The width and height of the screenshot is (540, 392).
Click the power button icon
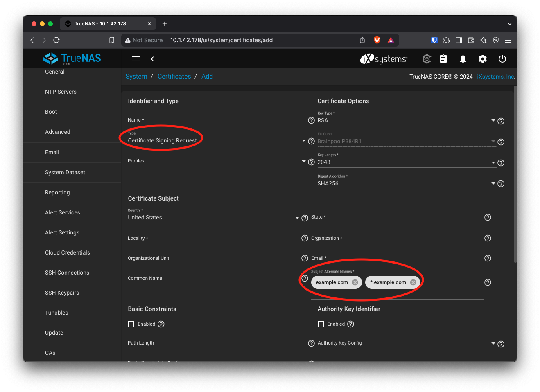click(502, 59)
